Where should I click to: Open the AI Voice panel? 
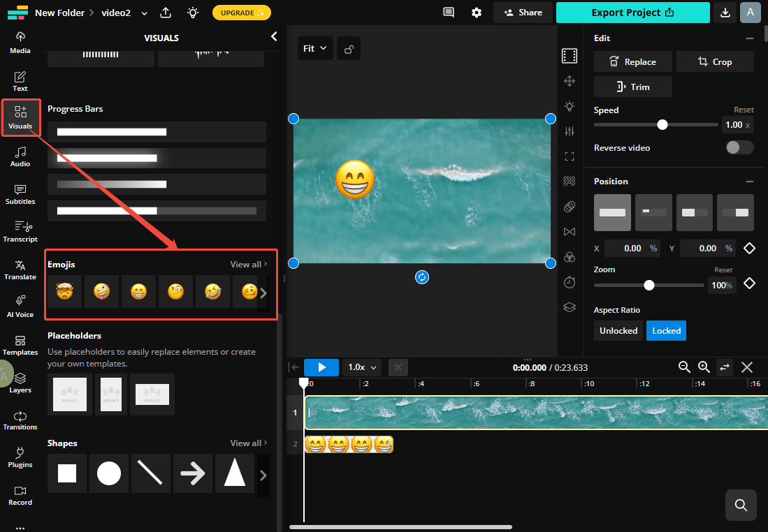coord(20,307)
